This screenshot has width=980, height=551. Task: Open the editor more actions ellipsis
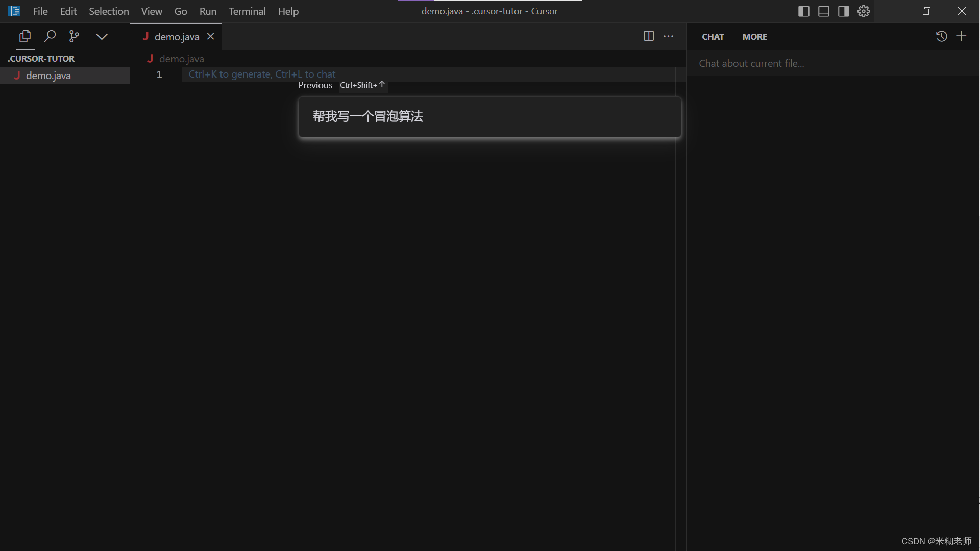(x=668, y=36)
